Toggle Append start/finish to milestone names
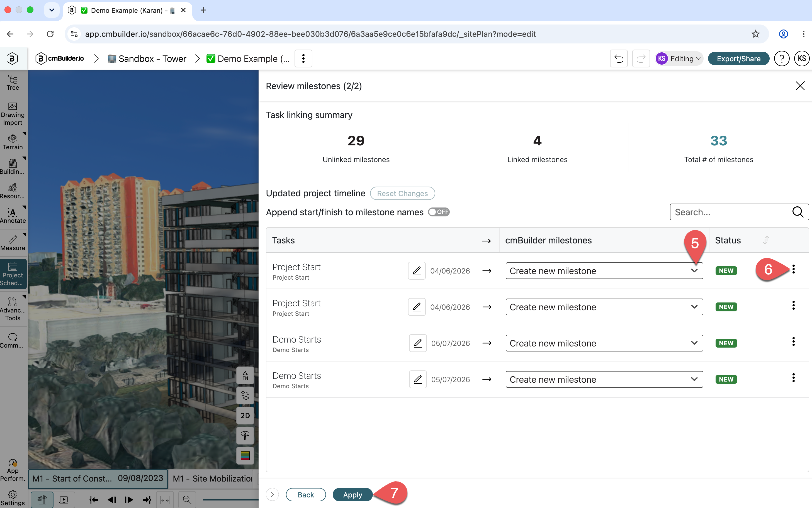Screen dimensions: 812x508 coord(439,212)
